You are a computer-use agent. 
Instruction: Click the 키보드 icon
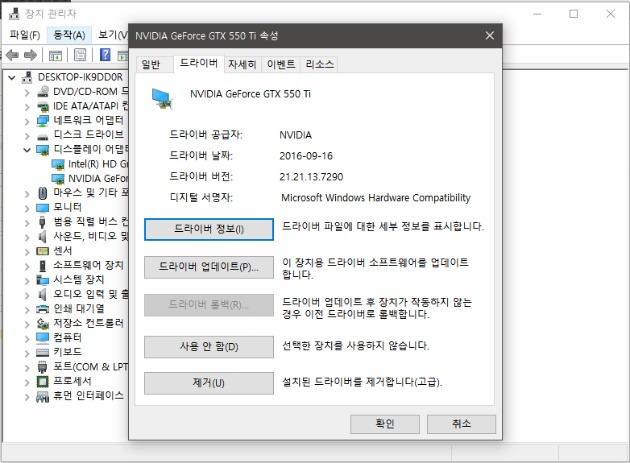tap(43, 352)
